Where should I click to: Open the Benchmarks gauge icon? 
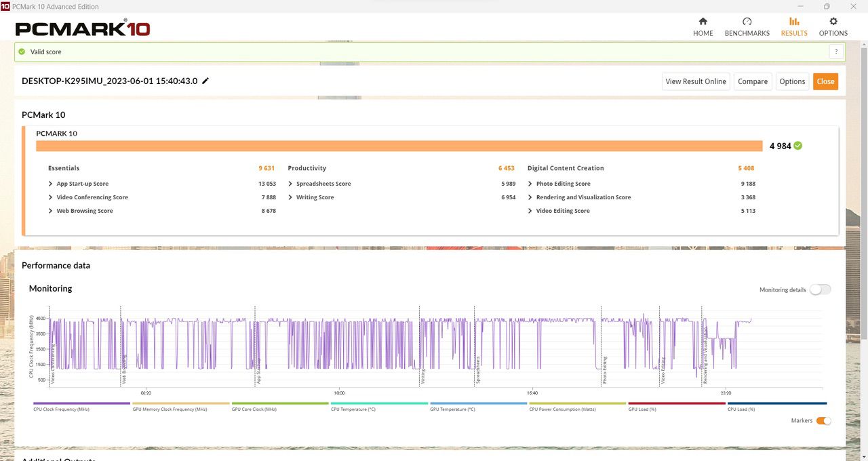tap(747, 22)
